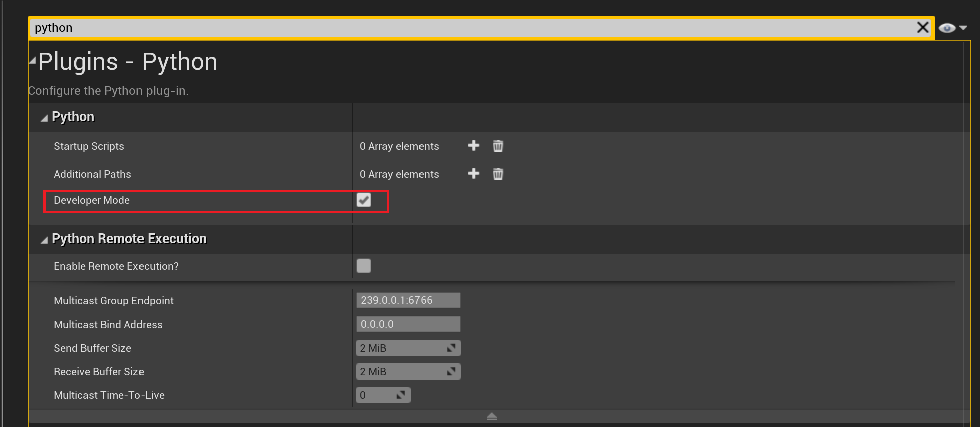The image size is (980, 427).
Task: Uncheck the Developer Mode checkbox
Action: [364, 200]
